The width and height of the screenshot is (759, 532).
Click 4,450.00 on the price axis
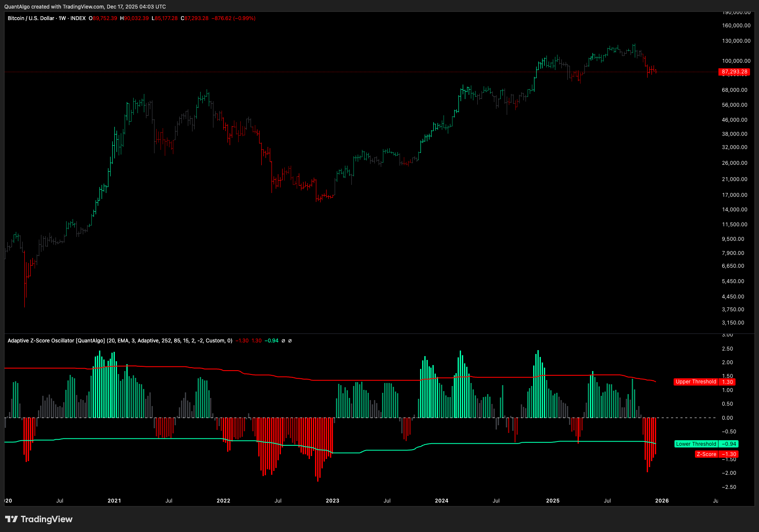pos(733,297)
